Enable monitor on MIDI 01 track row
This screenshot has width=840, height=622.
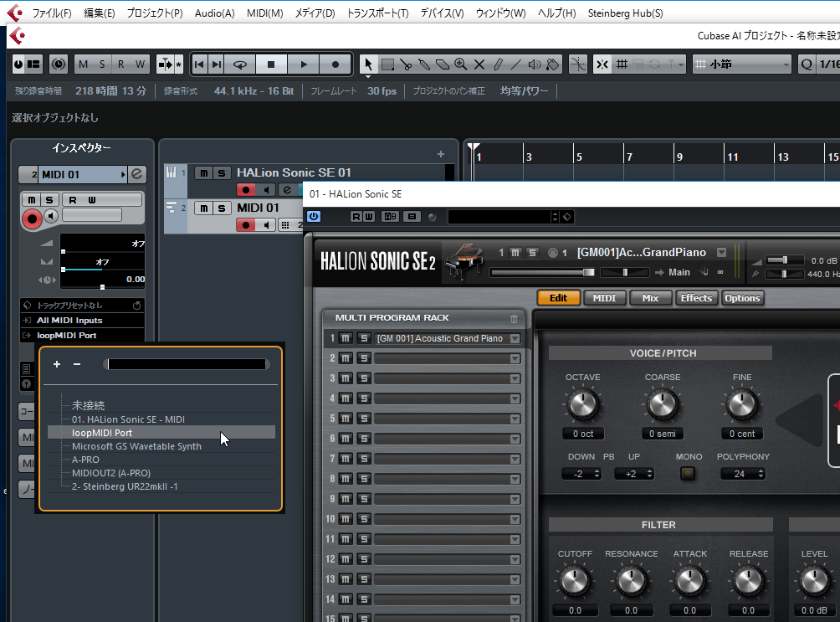(266, 225)
